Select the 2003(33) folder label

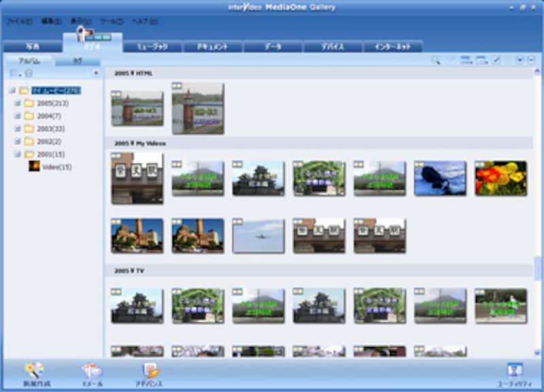pyautogui.click(x=51, y=129)
